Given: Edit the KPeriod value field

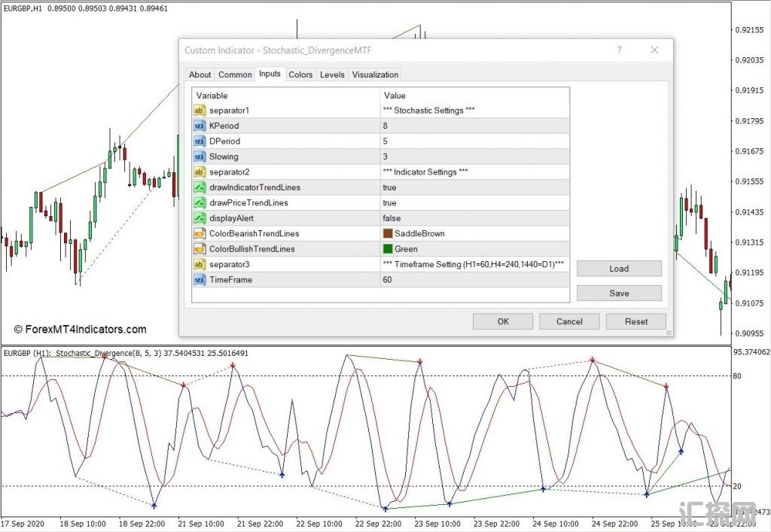Looking at the screenshot, I should tap(474, 126).
